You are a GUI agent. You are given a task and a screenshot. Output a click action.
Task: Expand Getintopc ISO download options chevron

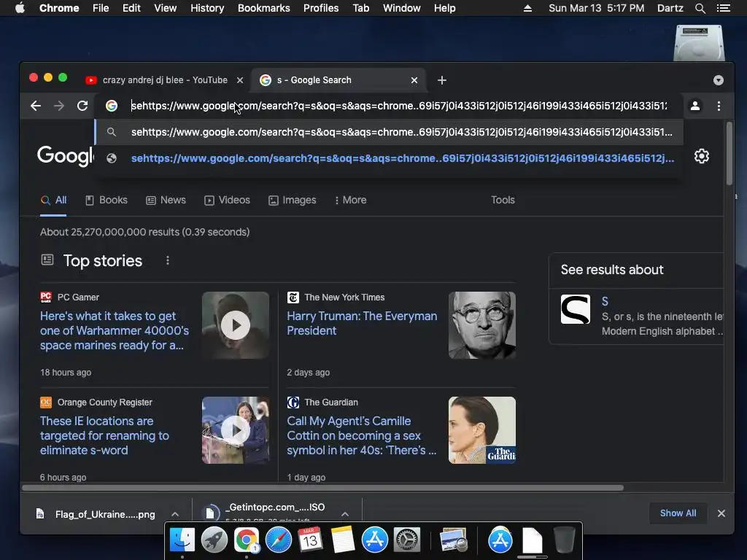point(345,514)
